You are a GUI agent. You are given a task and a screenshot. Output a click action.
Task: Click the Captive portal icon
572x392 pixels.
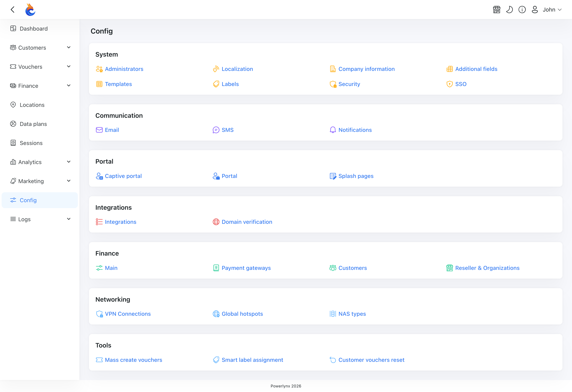(x=99, y=176)
